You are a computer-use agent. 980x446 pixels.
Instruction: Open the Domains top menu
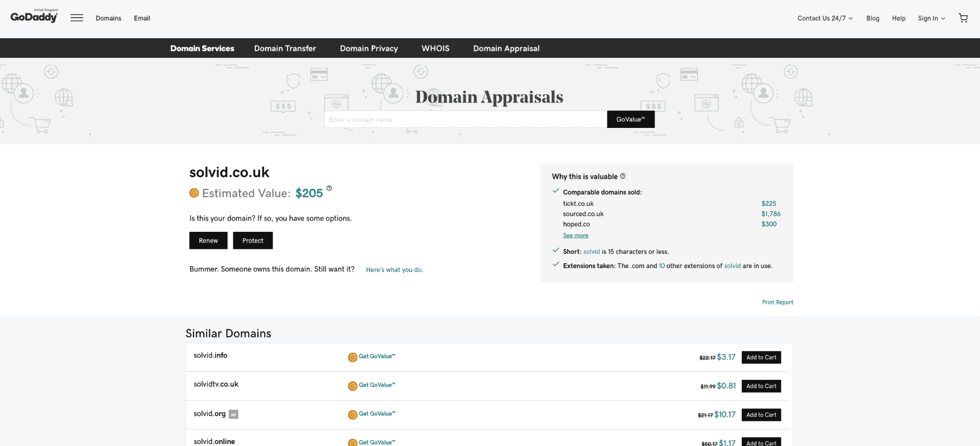(108, 18)
